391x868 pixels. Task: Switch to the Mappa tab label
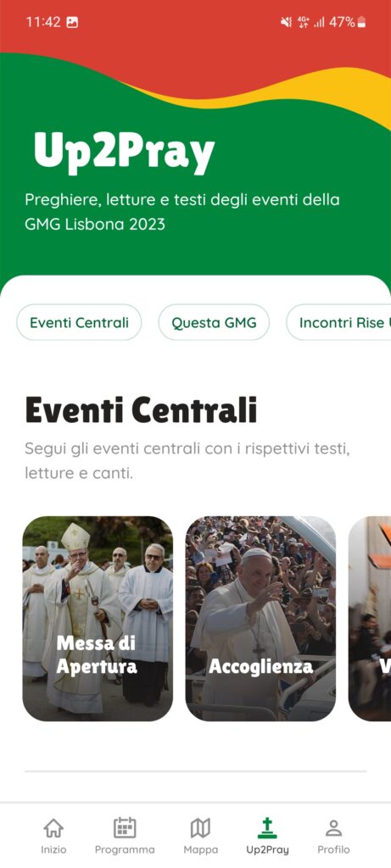pos(200,849)
